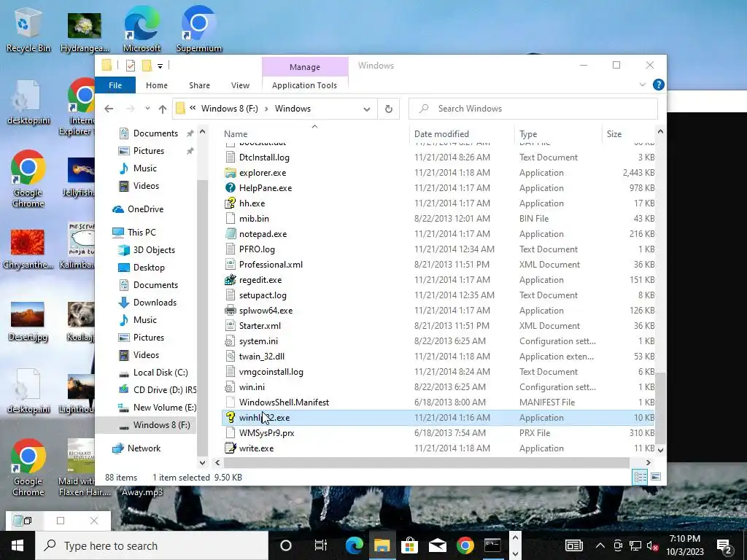Open Command Prompt from taskbar

[x=492, y=545]
